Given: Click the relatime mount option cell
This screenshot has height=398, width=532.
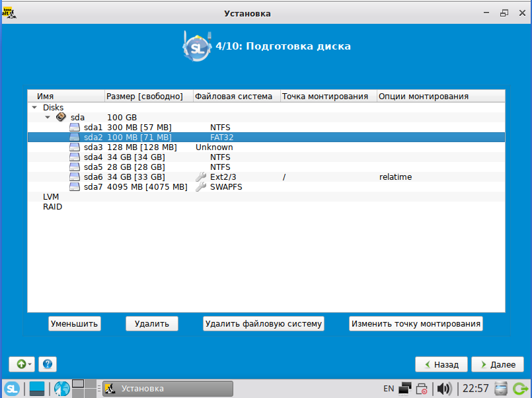Looking at the screenshot, I should coord(396,177).
